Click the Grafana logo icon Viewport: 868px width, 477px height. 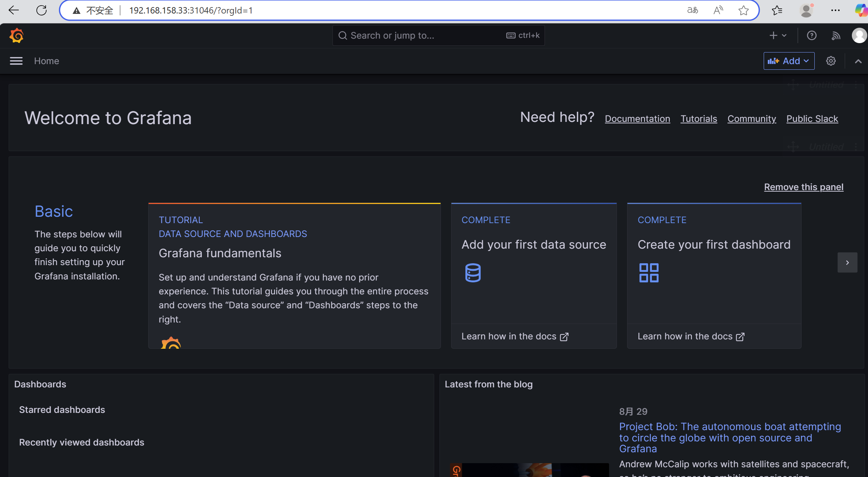(17, 36)
